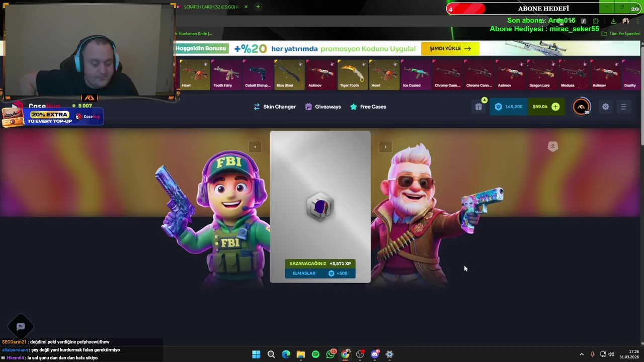
Task: Open the hamburger menu
Action: pos(623,107)
